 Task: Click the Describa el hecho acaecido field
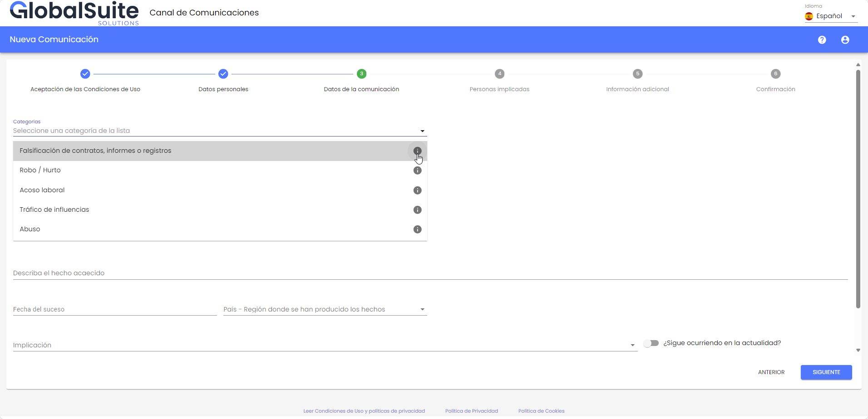(x=430, y=273)
